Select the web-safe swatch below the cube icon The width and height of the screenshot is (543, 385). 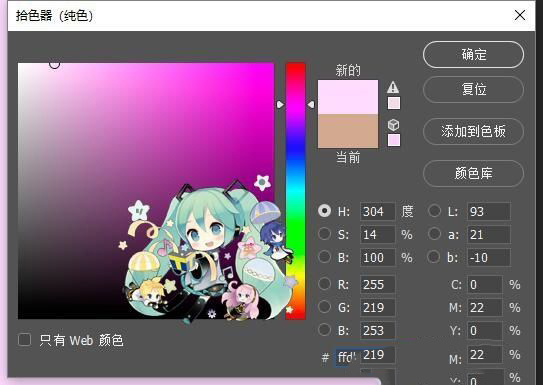click(x=394, y=140)
